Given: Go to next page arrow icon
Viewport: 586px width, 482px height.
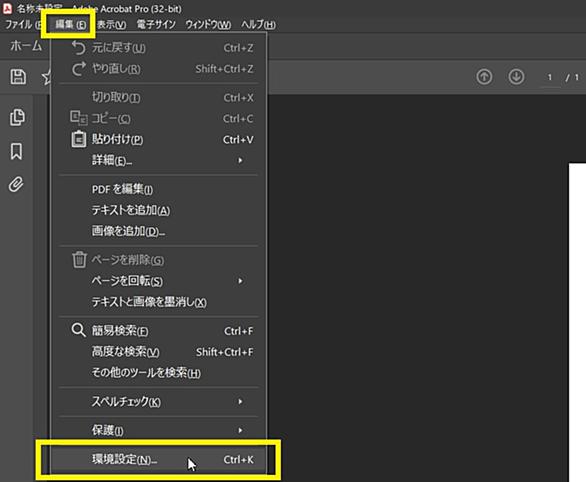Looking at the screenshot, I should click(516, 77).
